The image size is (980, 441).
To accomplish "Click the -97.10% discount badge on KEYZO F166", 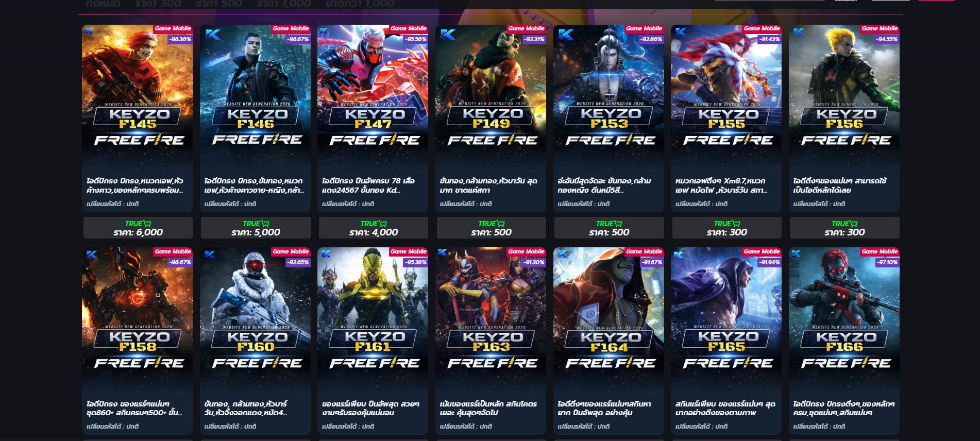I will pos(888,262).
